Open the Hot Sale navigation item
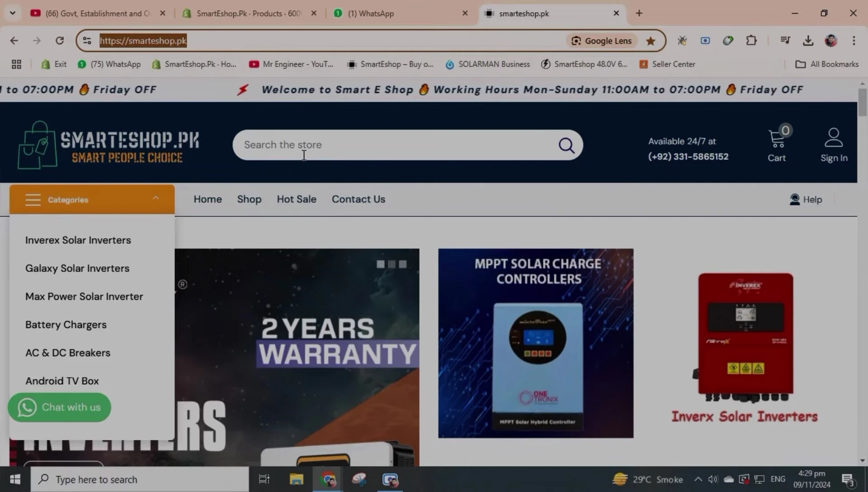The width and height of the screenshot is (868, 492). point(297,199)
